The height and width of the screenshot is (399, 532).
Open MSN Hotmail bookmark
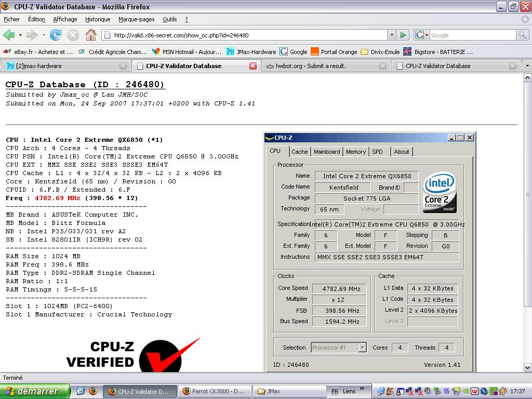187,52
